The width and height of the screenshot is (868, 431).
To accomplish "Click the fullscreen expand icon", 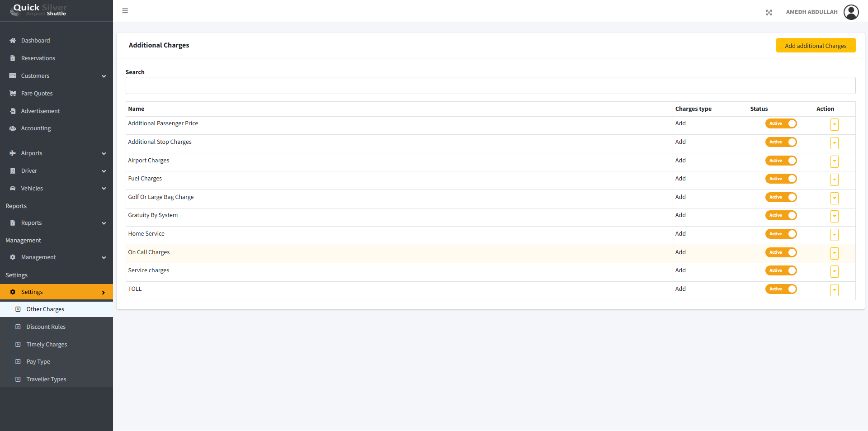I will pos(769,13).
